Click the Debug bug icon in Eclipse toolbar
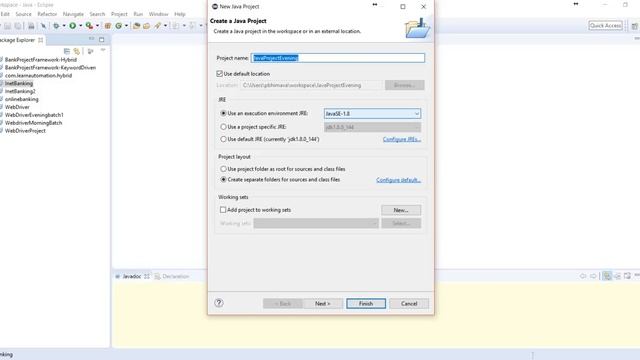This screenshot has height=360, width=640. pos(56,26)
